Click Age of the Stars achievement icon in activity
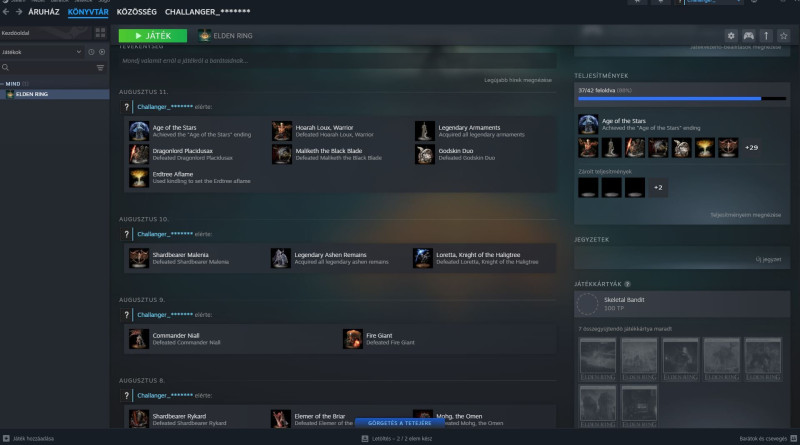The image size is (800, 445). pos(139,131)
